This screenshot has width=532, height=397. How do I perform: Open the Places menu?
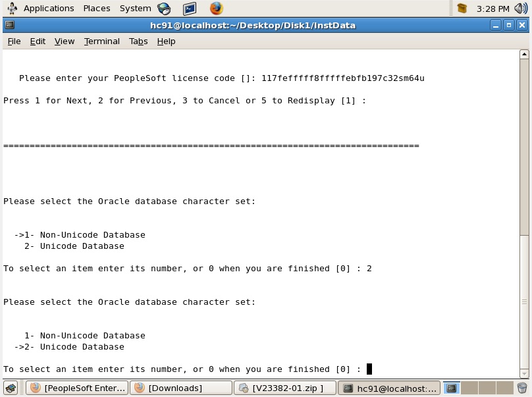[97, 8]
